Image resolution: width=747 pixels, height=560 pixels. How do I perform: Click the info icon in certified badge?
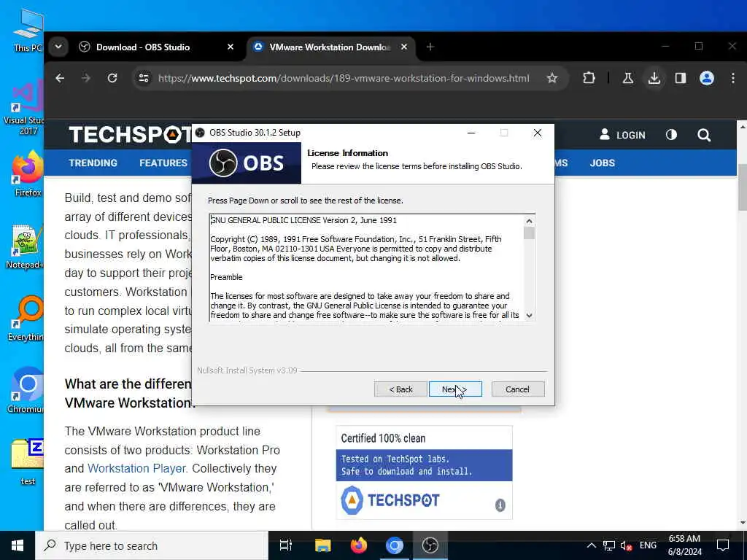point(500,505)
